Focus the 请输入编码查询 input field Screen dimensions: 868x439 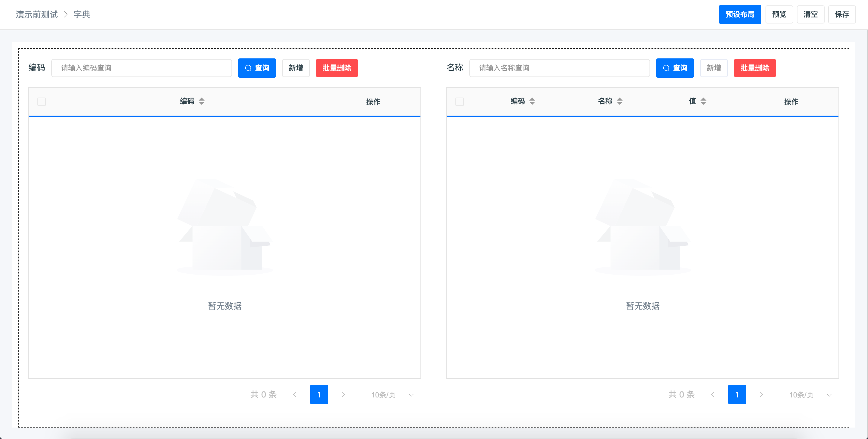[x=142, y=68]
